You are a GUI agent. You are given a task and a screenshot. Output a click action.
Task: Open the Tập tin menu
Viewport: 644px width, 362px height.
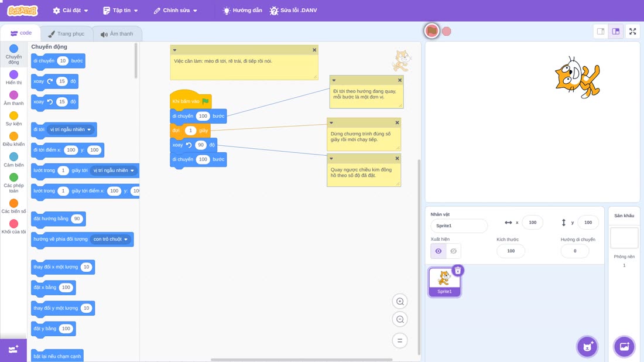coord(121,11)
